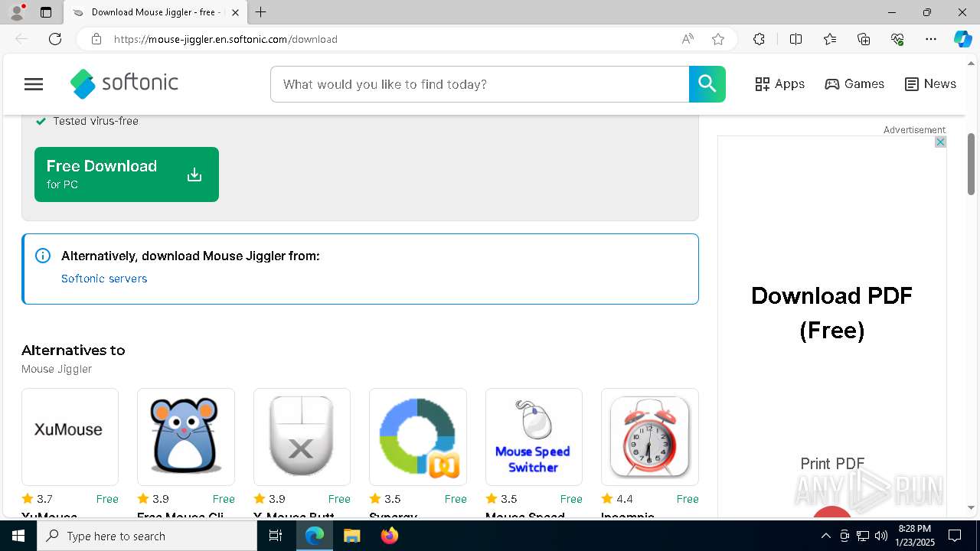
Task: Open File Explorer from the taskbar
Action: pos(351,536)
